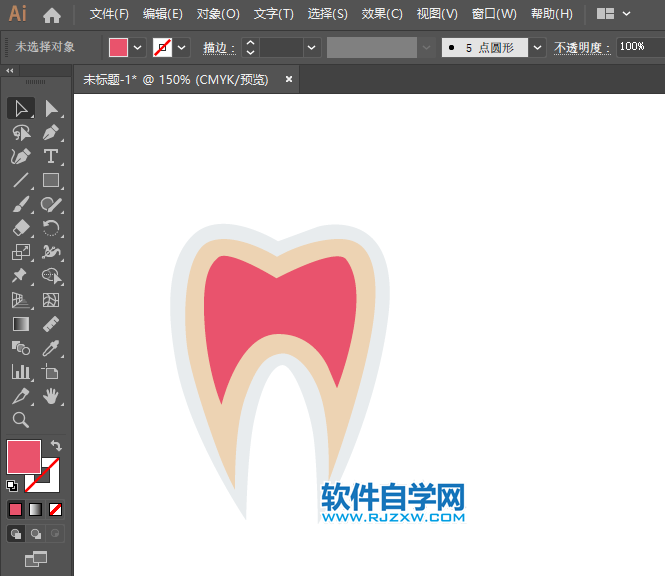Set paint mode to None
Image resolution: width=665 pixels, height=576 pixels.
pyautogui.click(x=56, y=509)
